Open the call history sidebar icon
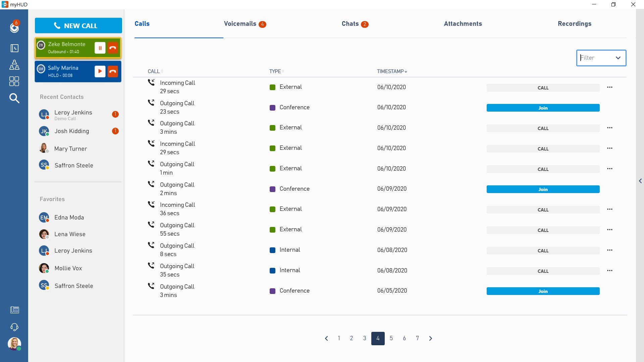The height and width of the screenshot is (362, 644). click(14, 48)
